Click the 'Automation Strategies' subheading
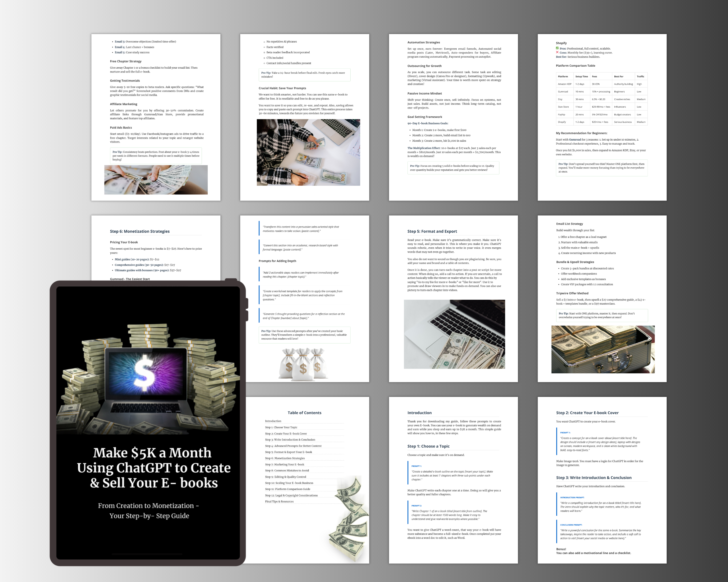Image resolution: width=728 pixels, height=582 pixels. [x=423, y=42]
